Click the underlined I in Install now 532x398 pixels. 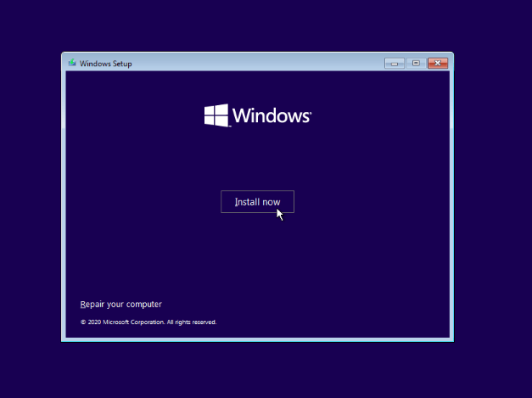pos(236,202)
